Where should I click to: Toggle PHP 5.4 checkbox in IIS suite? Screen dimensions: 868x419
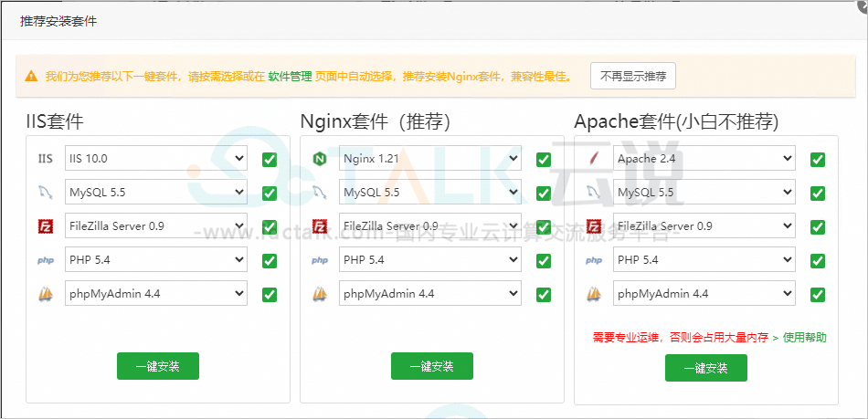(x=270, y=260)
